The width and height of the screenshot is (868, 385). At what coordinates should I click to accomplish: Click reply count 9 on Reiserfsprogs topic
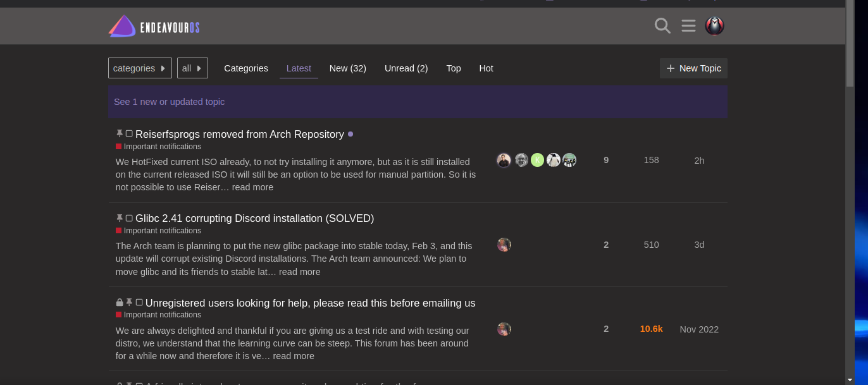pyautogui.click(x=606, y=161)
